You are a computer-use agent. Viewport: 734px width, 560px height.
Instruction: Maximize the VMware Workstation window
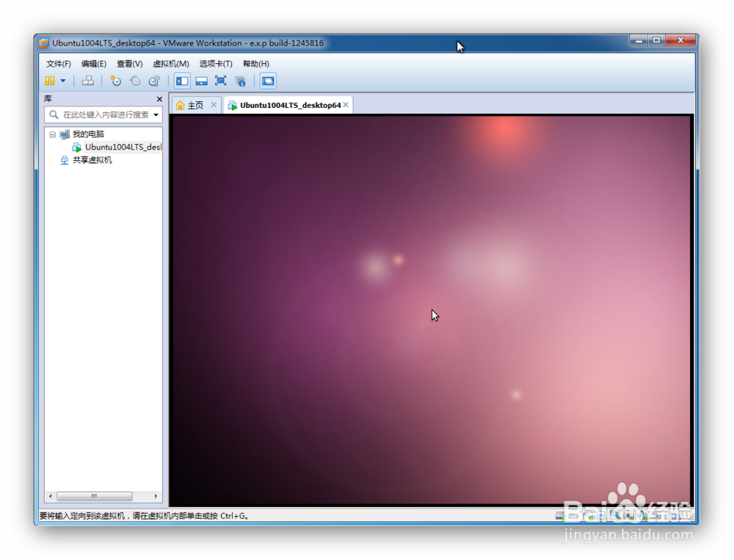click(x=656, y=41)
